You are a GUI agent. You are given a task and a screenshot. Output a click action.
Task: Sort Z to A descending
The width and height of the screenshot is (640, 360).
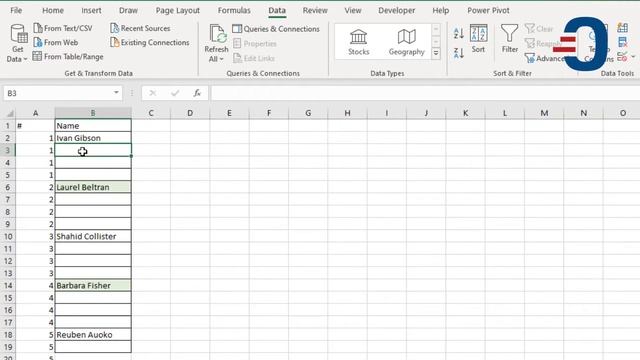458,53
